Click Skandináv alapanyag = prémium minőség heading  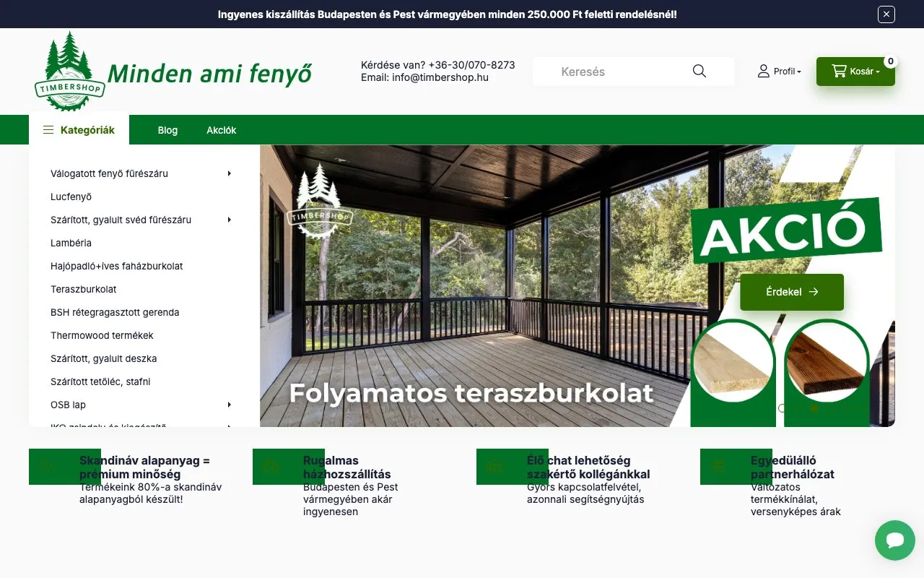[x=144, y=467]
